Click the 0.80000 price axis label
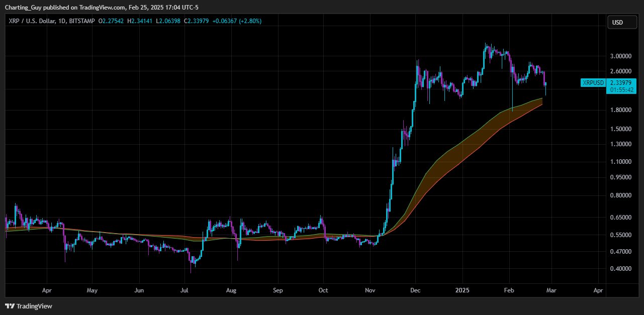644x315 pixels. tap(620, 195)
